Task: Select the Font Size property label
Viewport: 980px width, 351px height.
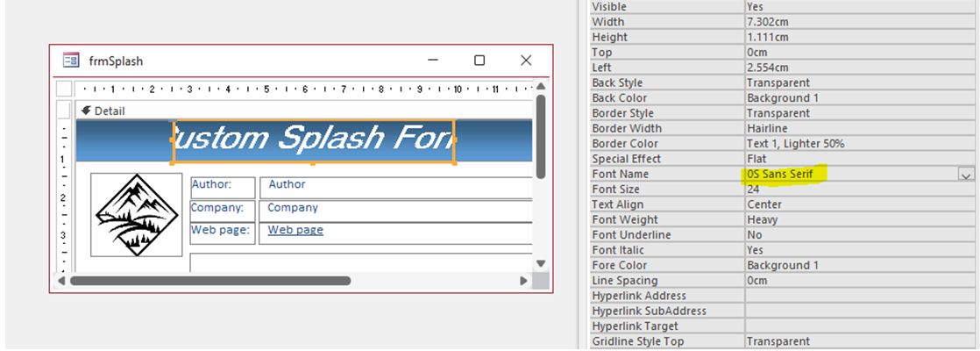Action: tap(615, 189)
